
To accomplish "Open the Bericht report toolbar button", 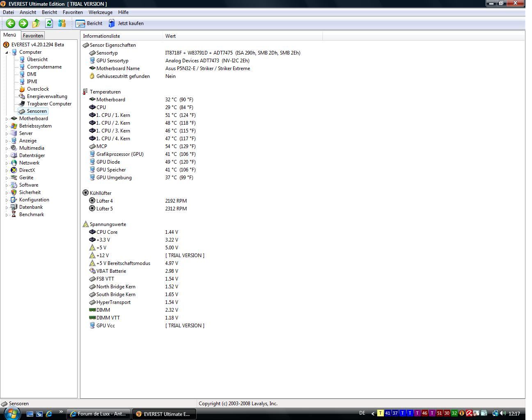I will coord(89,23).
